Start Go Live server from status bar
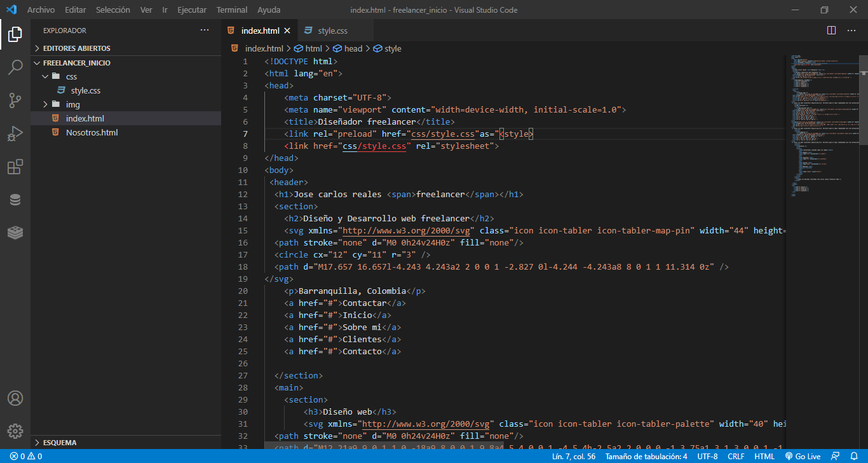 (803, 456)
